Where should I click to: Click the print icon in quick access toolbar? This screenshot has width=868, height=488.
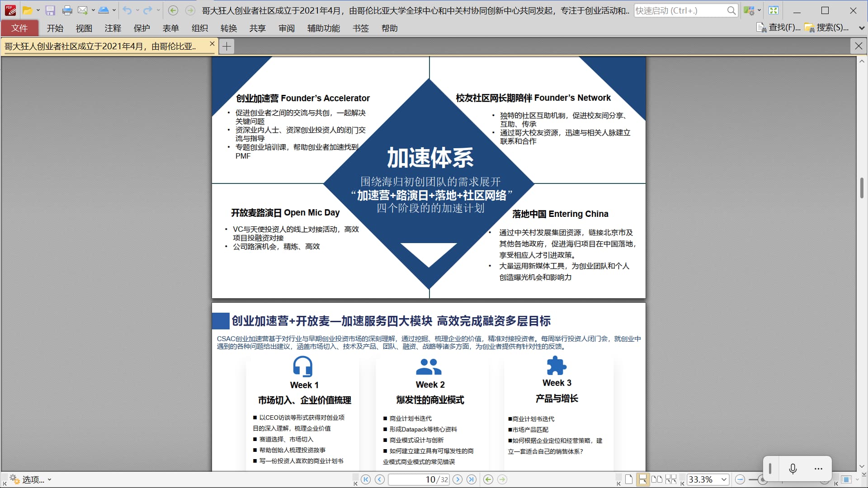click(x=67, y=10)
